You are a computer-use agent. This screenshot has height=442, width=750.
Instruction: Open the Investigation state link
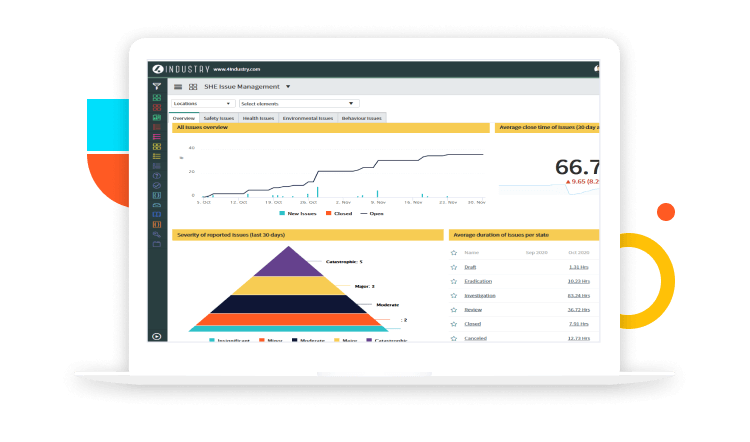point(480,296)
